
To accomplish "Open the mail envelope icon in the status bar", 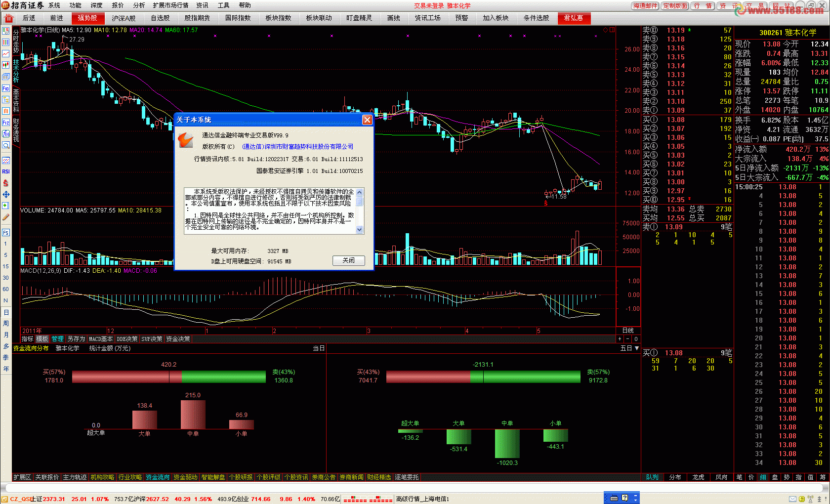I will tap(792, 499).
